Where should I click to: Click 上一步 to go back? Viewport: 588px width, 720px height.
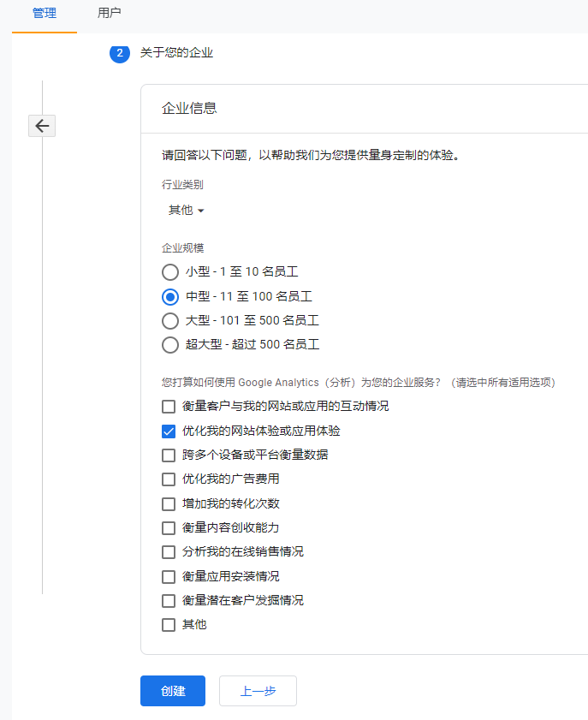click(x=257, y=691)
